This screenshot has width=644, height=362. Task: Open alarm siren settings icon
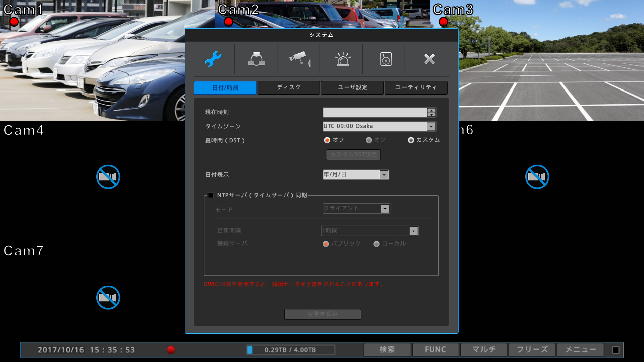(x=343, y=59)
